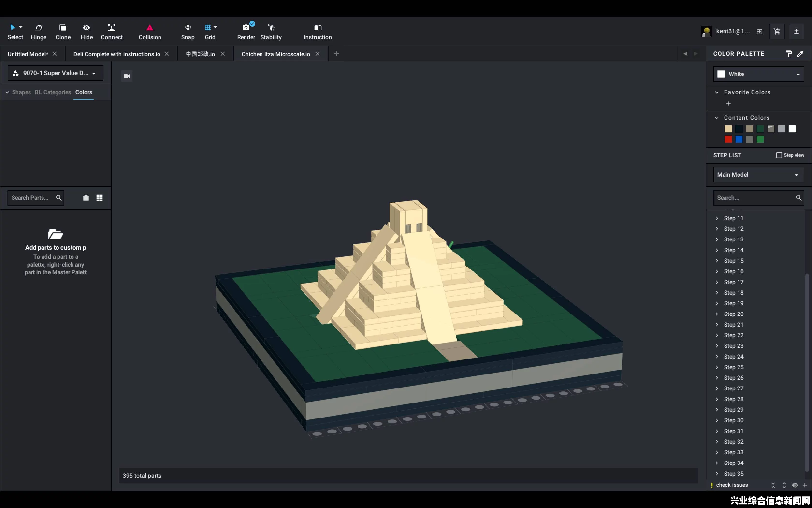Click the Grid tool icon
The height and width of the screenshot is (508, 812).
[x=208, y=28]
